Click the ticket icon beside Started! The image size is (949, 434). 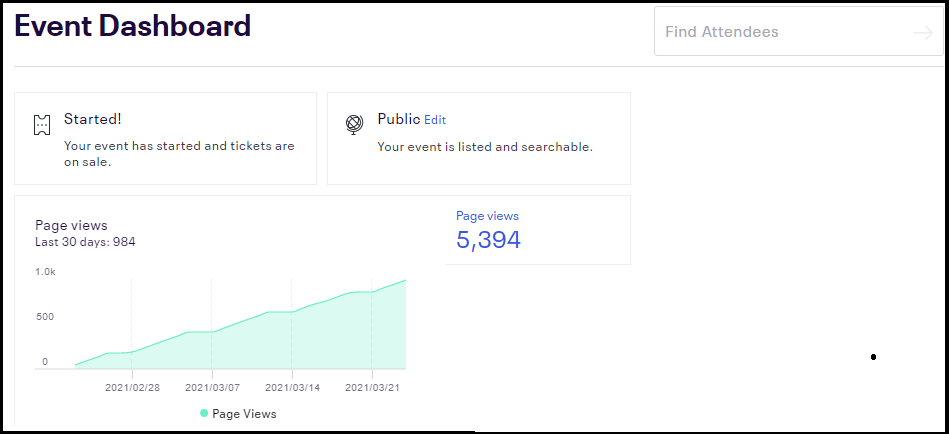coord(41,124)
